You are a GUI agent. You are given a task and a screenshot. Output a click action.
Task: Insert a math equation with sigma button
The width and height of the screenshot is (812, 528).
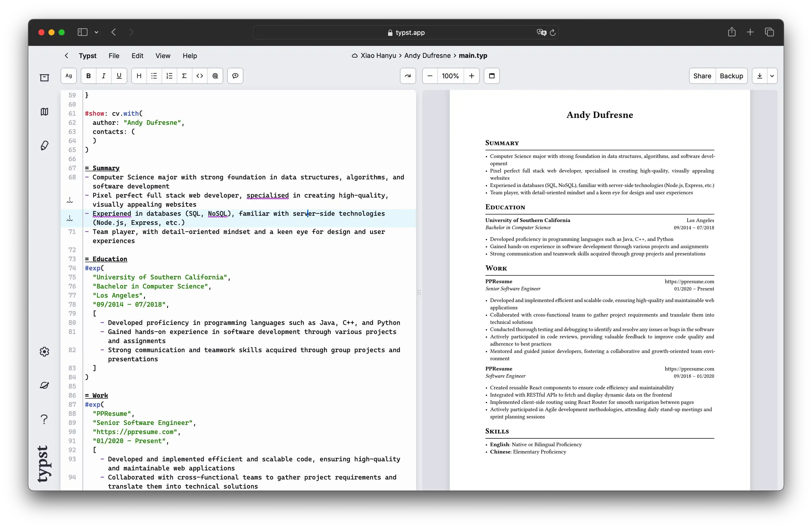tap(184, 76)
